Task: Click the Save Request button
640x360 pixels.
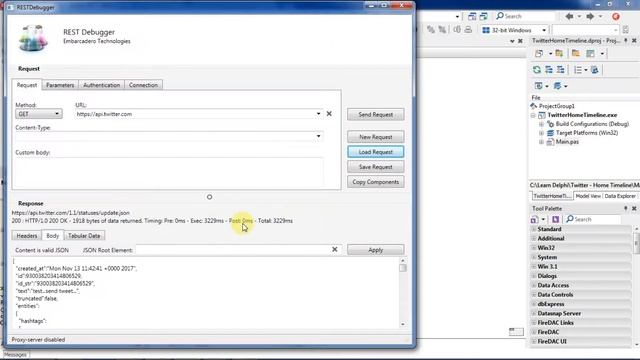Action: 376,167
